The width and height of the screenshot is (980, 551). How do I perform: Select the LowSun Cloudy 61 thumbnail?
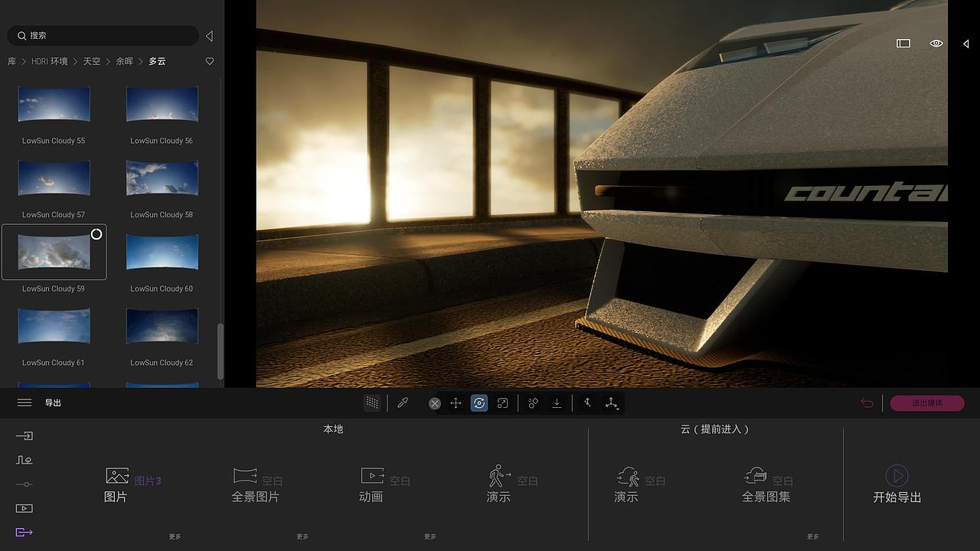click(54, 327)
